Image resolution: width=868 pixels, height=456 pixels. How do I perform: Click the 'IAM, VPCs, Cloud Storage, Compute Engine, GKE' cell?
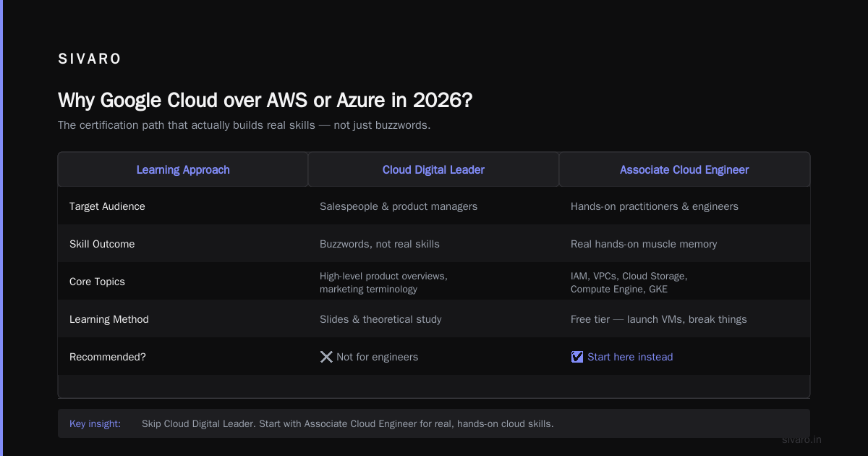pos(629,282)
